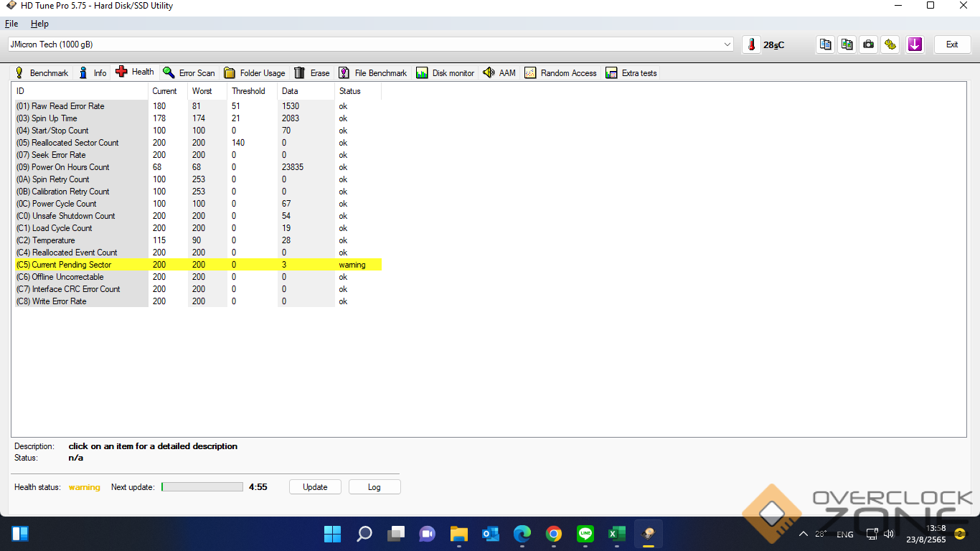Select the Interface CRC Error Count attribute
The height and width of the screenshot is (551, 980).
click(197, 289)
